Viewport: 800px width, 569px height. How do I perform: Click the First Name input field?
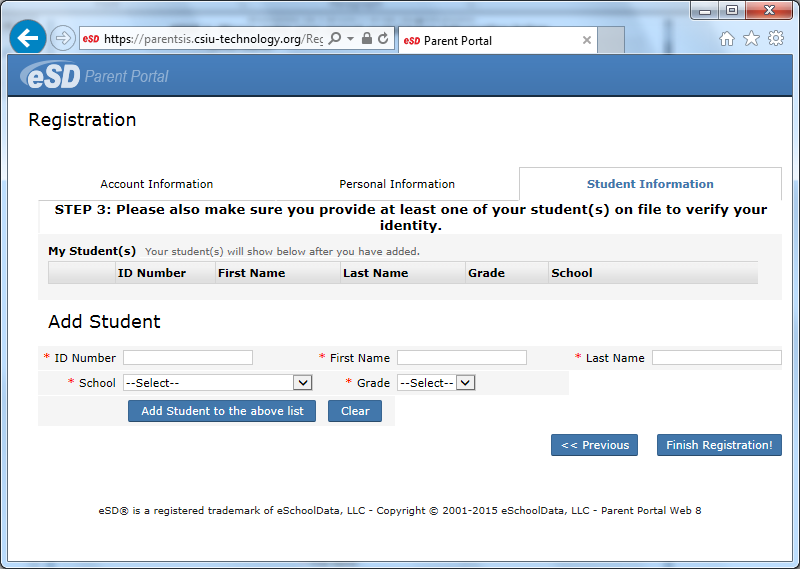tap(462, 357)
